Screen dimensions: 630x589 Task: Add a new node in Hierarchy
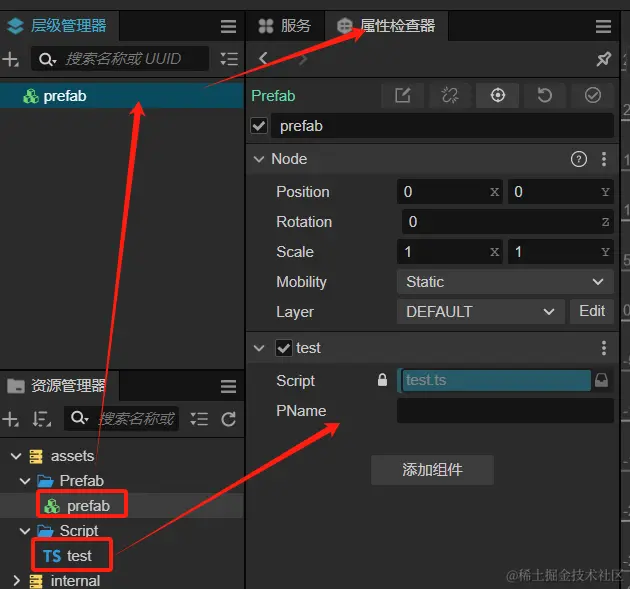[x=10, y=59]
